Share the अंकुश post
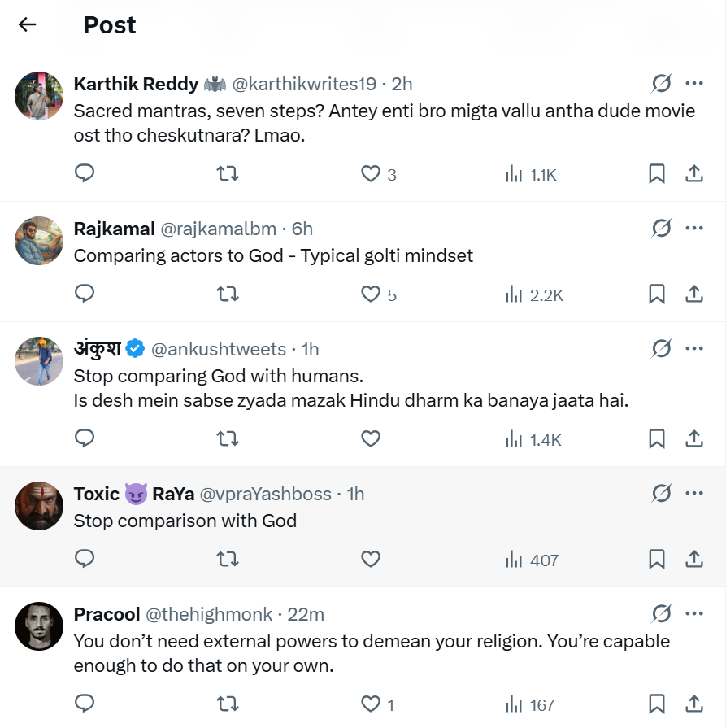The height and width of the screenshot is (728, 726). [x=694, y=438]
